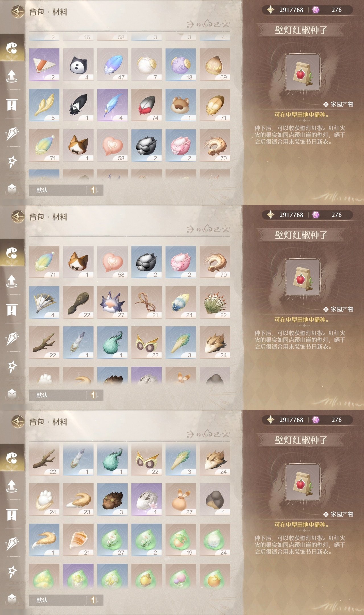Select the golden fluffy tail item with 1
Viewport: 364px width, 615px height.
pos(44,540)
